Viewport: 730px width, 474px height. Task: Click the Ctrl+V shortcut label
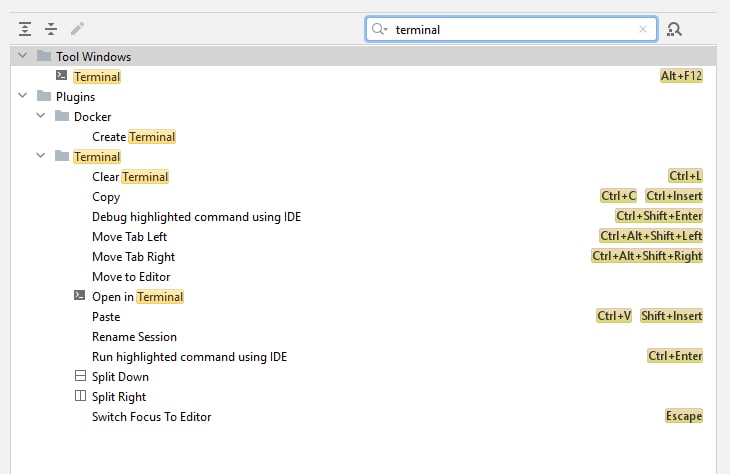pos(614,316)
